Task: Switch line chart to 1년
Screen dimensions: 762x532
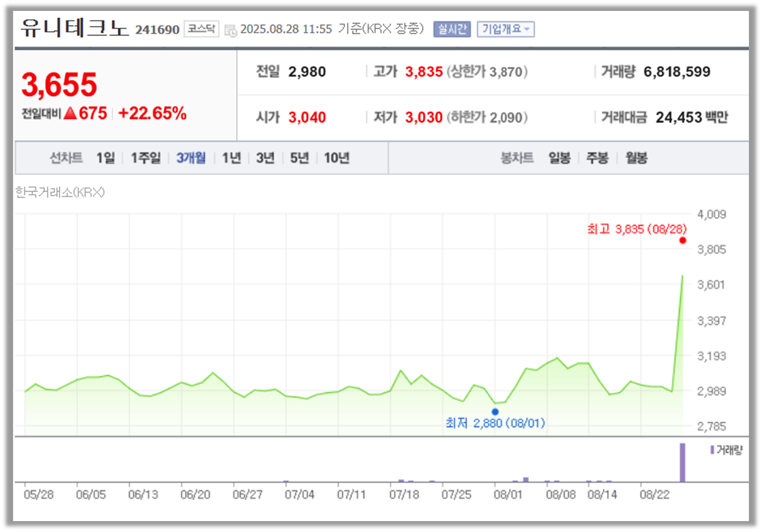Action: (x=231, y=158)
